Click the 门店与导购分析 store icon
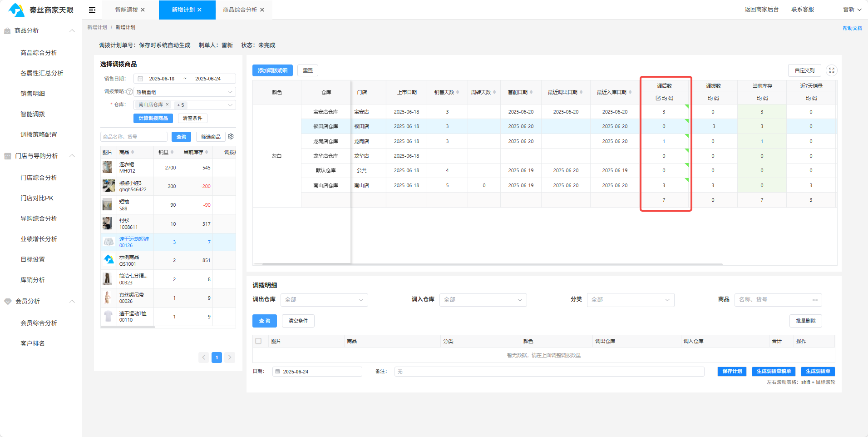 (7, 156)
